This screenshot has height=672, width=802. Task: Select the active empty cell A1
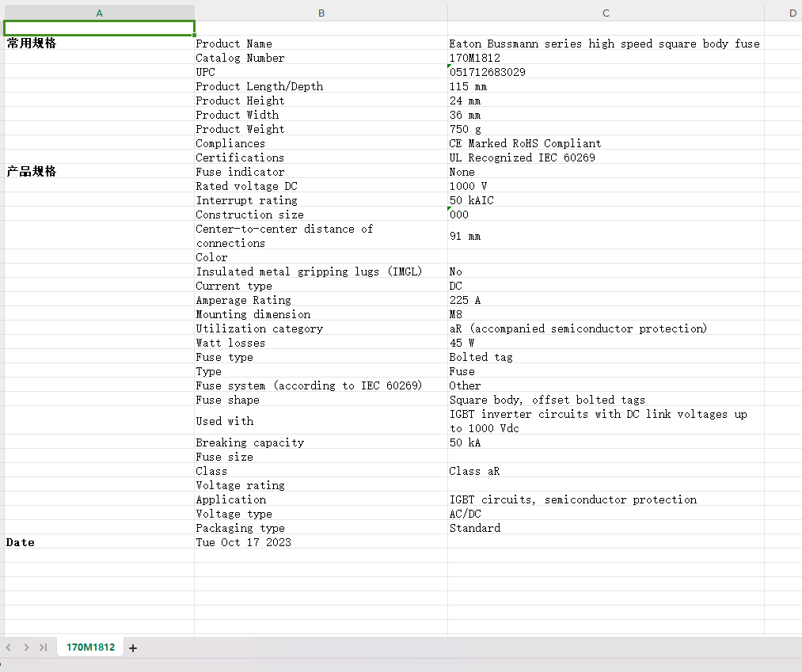pyautogui.click(x=99, y=28)
